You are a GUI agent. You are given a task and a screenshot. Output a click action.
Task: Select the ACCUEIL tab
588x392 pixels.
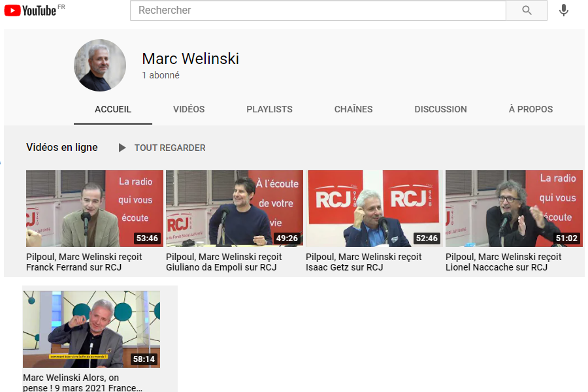click(x=112, y=109)
